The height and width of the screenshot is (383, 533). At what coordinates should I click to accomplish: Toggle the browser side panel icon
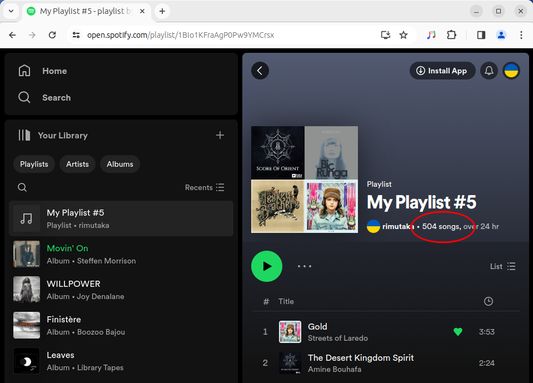coord(481,35)
